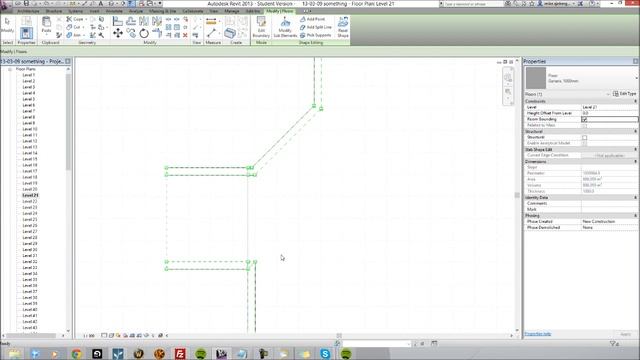
Task: Select the Copy tool next to Move
Action: click(x=131, y=33)
